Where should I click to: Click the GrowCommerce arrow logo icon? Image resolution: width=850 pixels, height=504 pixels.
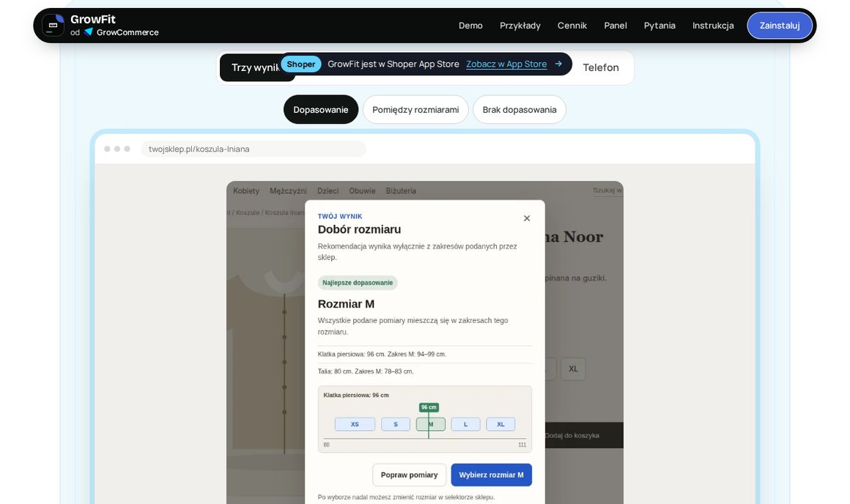point(89,32)
